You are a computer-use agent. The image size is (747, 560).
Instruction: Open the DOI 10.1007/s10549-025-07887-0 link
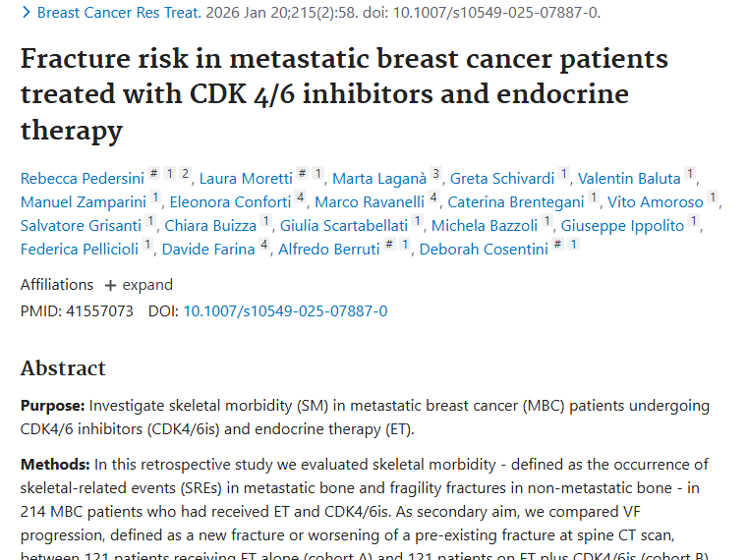285,311
